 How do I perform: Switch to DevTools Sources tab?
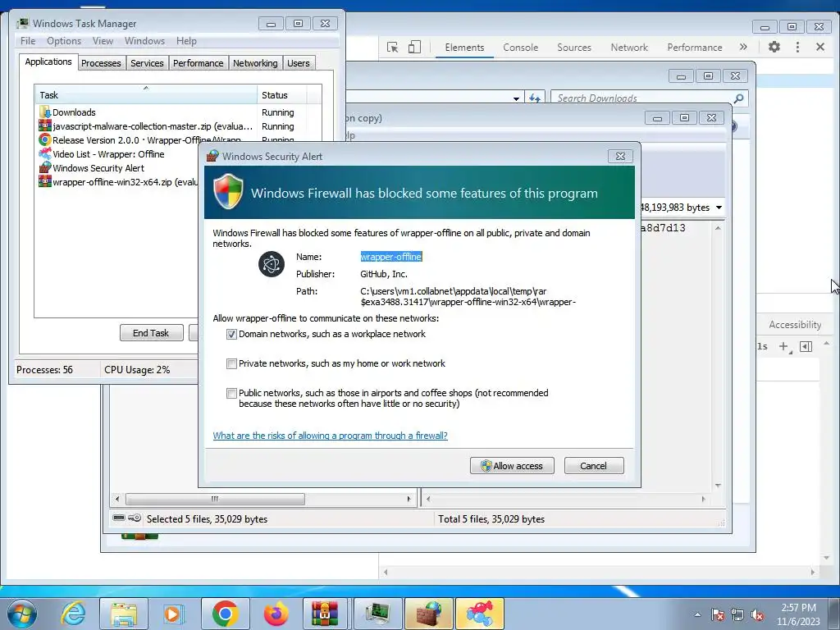click(573, 47)
